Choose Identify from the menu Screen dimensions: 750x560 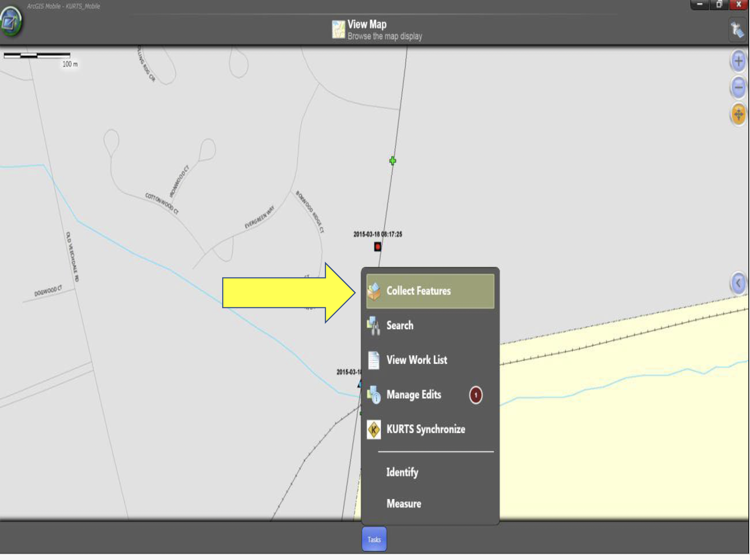pos(402,472)
